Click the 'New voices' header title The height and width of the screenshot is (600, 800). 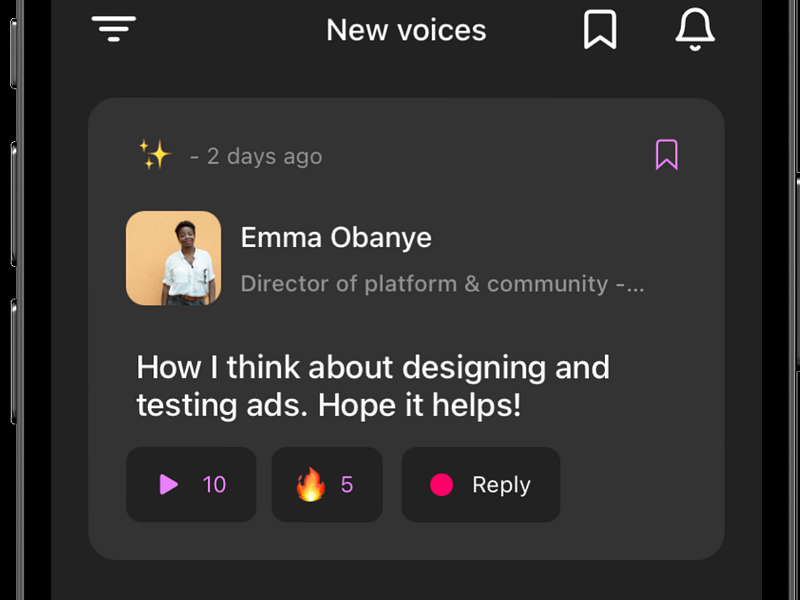click(x=406, y=30)
